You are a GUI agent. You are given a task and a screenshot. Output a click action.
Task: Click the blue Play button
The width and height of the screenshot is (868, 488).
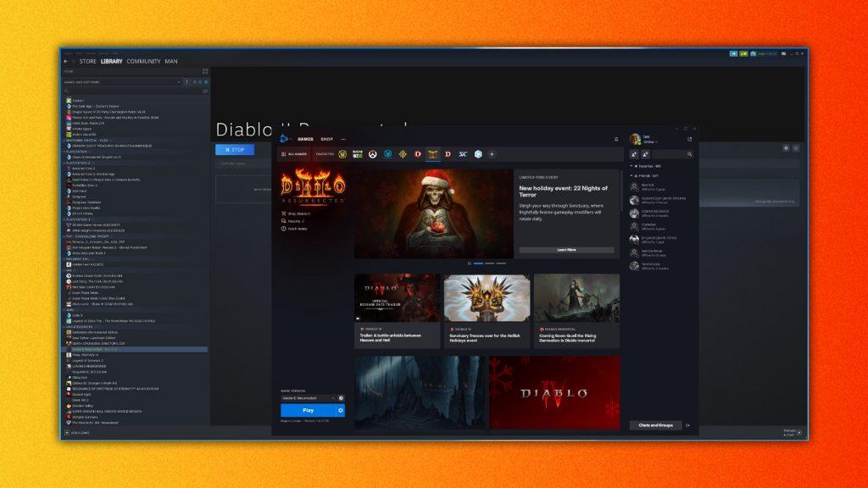coord(309,411)
